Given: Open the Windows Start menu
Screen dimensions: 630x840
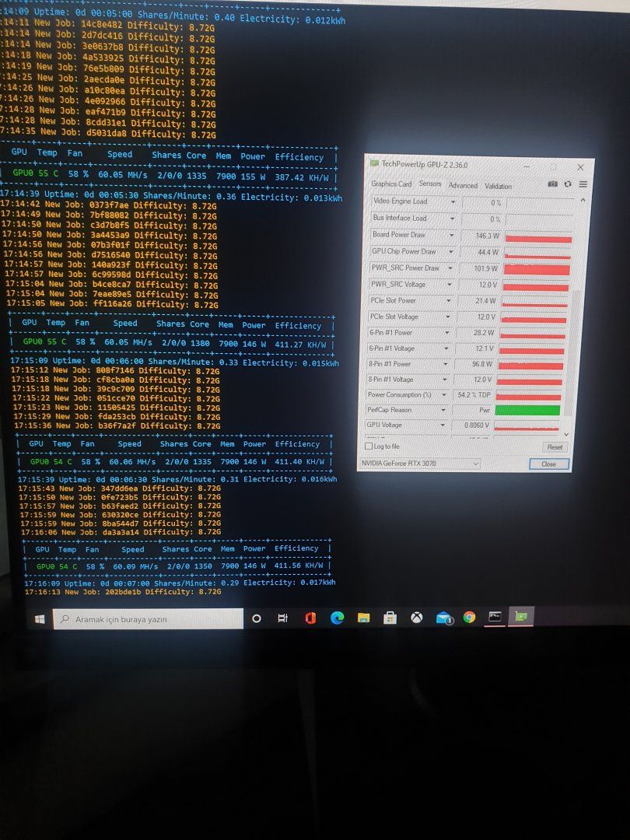Looking at the screenshot, I should click(x=40, y=619).
